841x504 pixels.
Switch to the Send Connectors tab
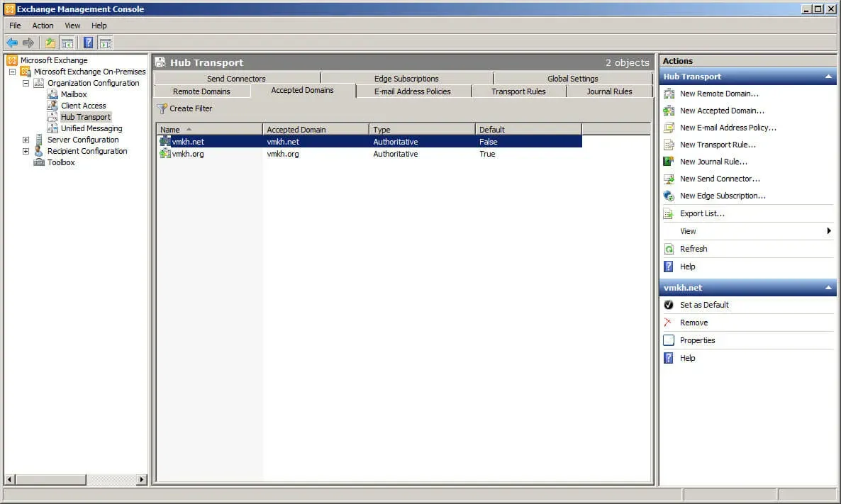pyautogui.click(x=237, y=78)
